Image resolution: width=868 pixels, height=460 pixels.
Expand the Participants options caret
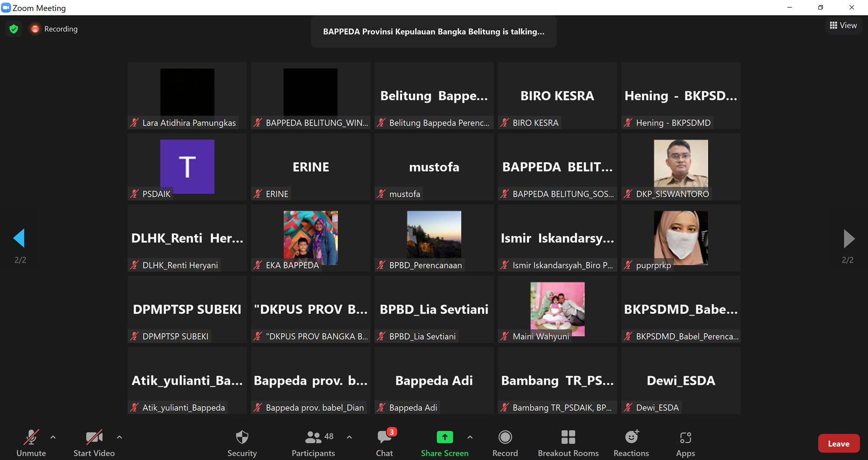coord(349,437)
